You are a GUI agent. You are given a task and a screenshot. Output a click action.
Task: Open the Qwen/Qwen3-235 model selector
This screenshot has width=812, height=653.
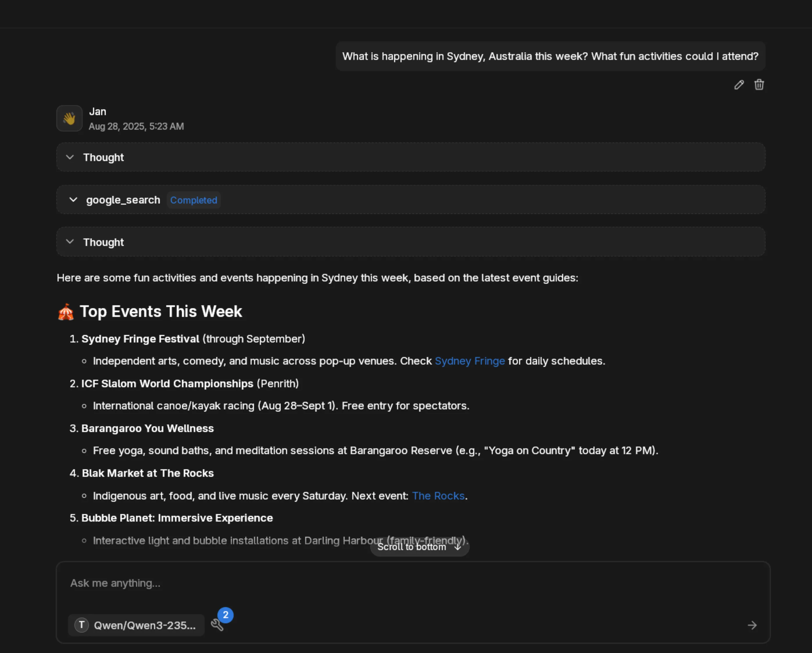[x=144, y=625]
